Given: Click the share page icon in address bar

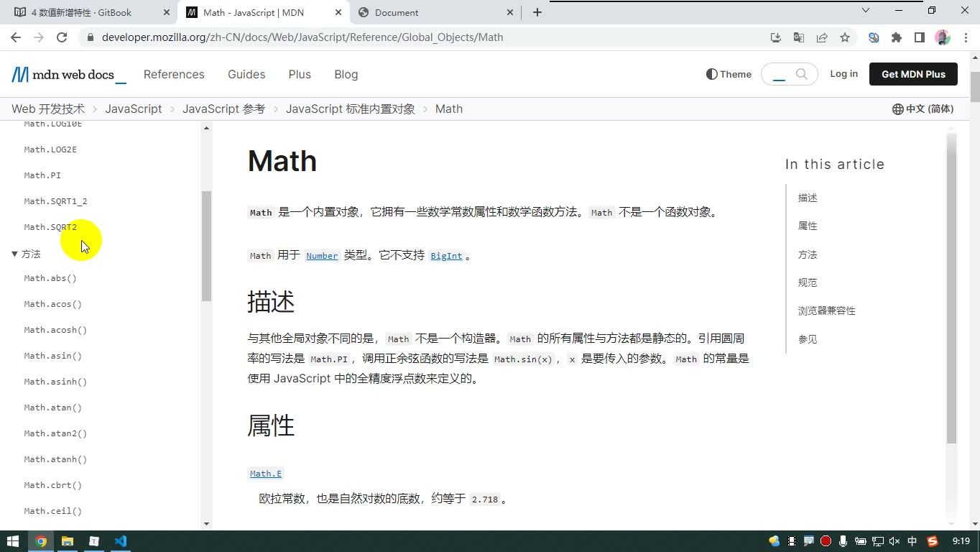Looking at the screenshot, I should pyautogui.click(x=822, y=37).
